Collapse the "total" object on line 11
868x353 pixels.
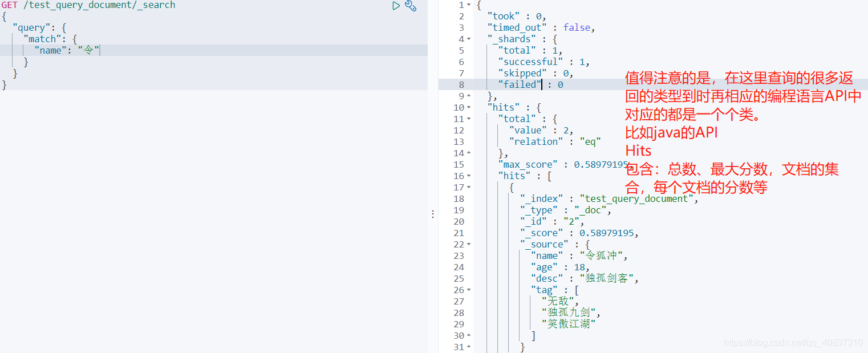tap(469, 119)
